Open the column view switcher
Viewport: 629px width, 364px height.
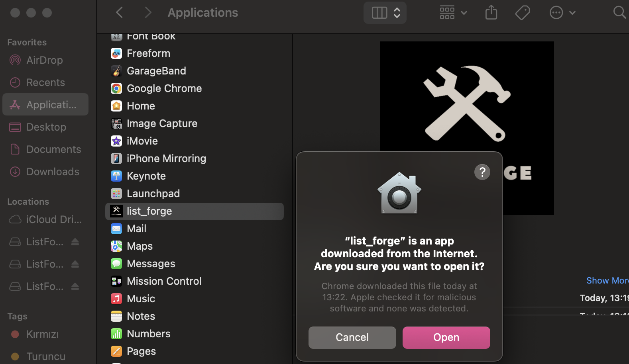pos(385,13)
